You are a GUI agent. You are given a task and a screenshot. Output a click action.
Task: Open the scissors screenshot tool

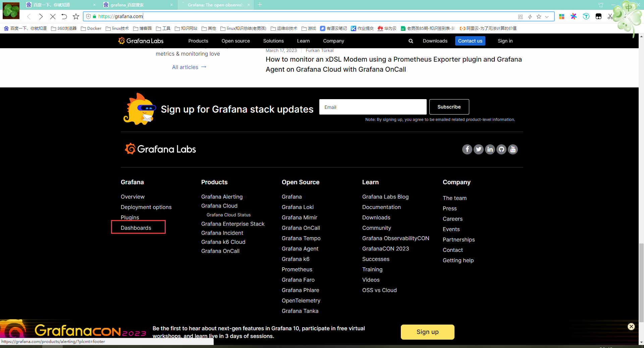610,16
